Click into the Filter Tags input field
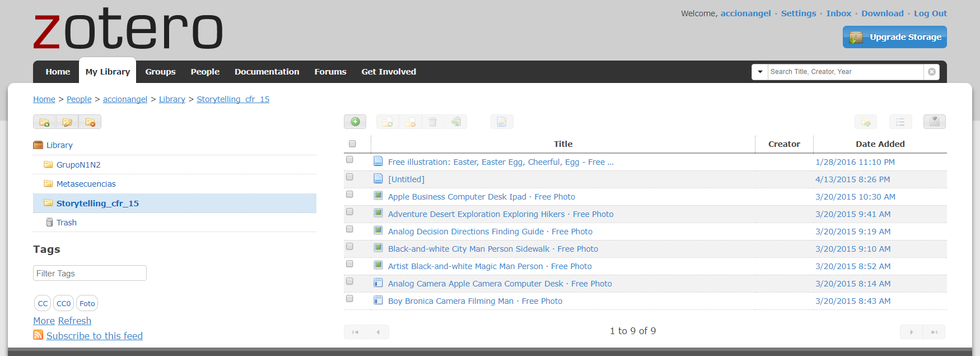 click(90, 273)
